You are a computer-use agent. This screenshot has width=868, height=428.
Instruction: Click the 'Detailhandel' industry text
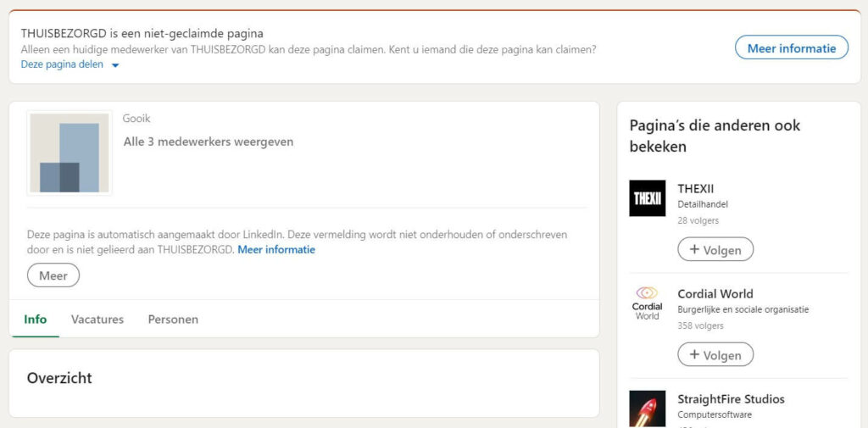(x=703, y=204)
